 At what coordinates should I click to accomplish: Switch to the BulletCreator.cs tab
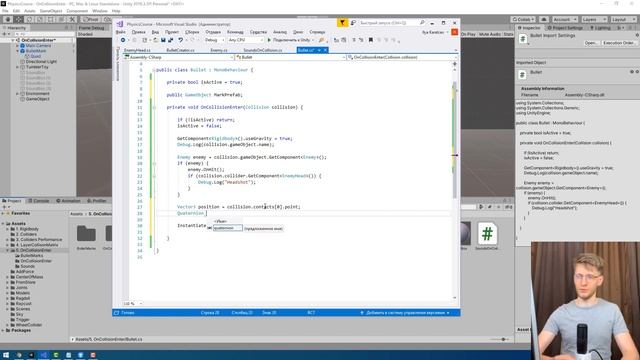click(x=180, y=50)
